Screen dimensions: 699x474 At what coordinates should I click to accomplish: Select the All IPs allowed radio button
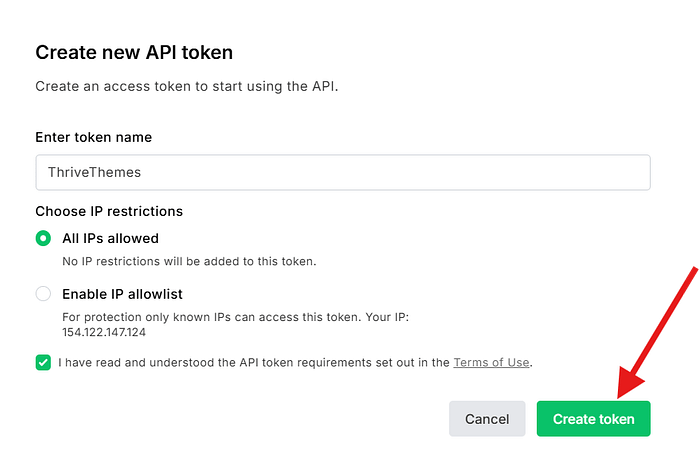43,238
